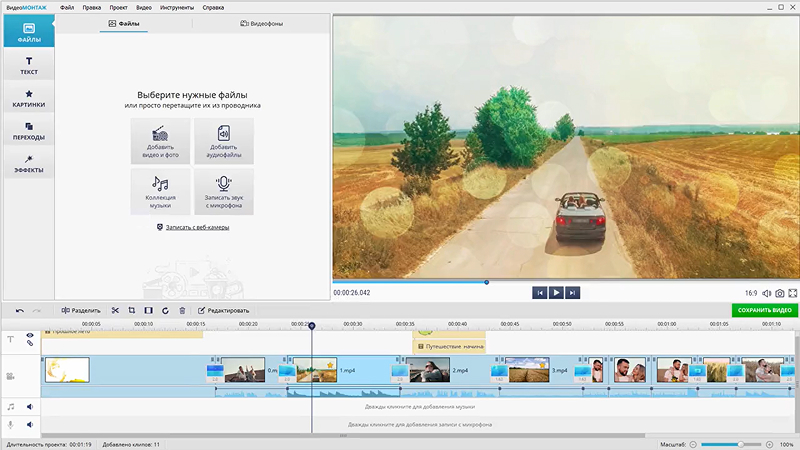Click music track placeholder Дважды кликните для добавления музыки

[x=420, y=407]
